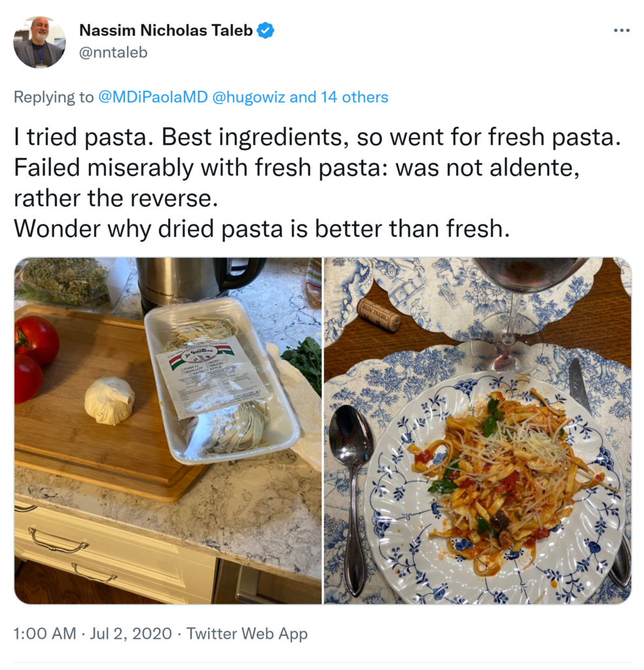
Task: Enlarge the left photo of packaged pasta
Action: click(168, 430)
